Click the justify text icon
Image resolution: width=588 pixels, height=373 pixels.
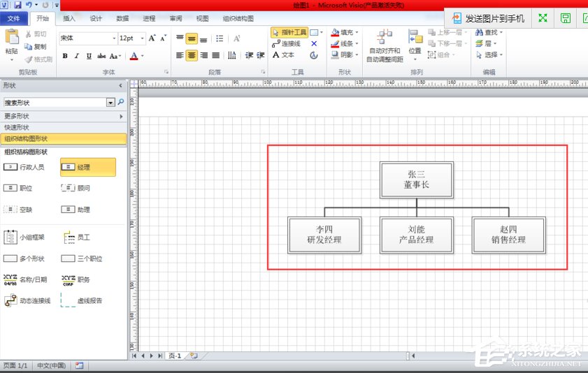click(x=215, y=55)
